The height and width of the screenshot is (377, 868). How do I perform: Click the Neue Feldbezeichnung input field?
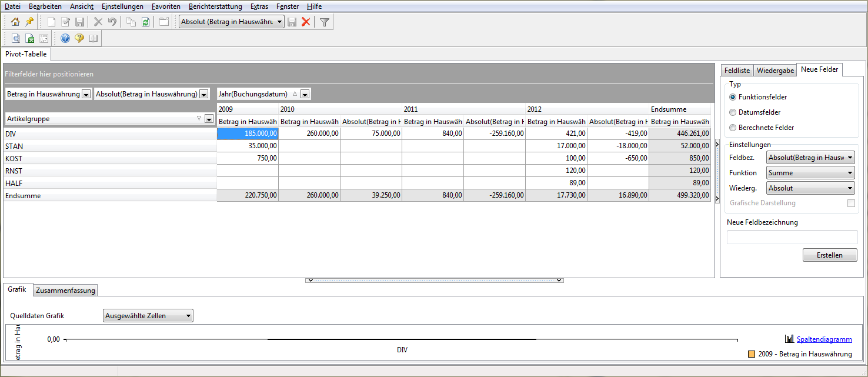click(x=792, y=238)
